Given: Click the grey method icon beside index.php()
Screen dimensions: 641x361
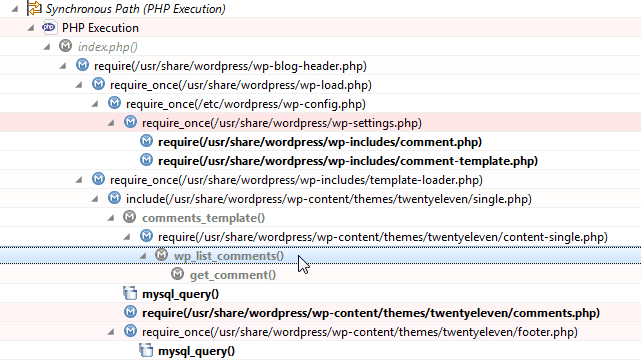Looking at the screenshot, I should click(x=65, y=46).
